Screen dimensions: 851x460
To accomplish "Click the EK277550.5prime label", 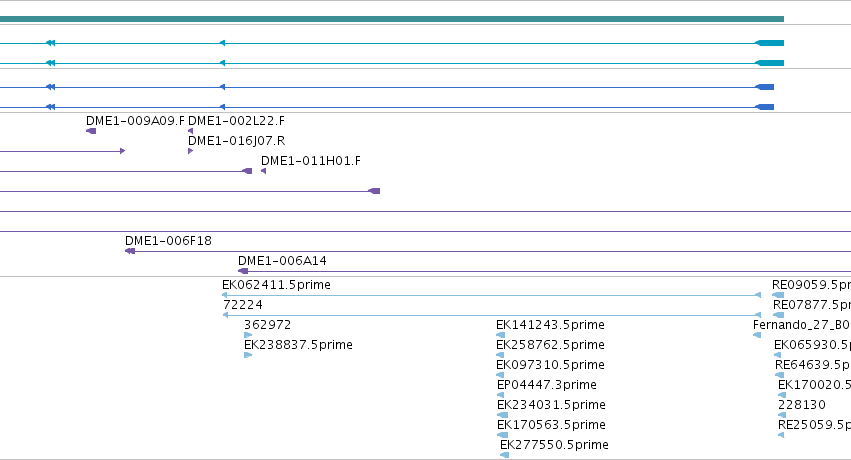I will click(554, 445).
